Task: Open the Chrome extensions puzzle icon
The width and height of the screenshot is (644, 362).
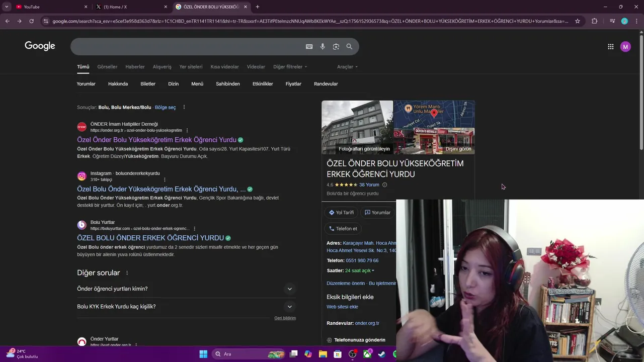Action: pos(595,21)
